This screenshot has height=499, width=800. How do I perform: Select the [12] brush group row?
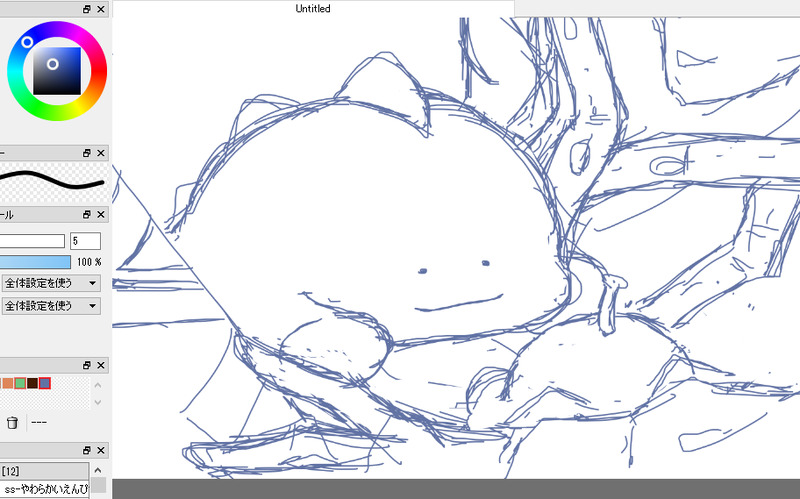(x=44, y=470)
